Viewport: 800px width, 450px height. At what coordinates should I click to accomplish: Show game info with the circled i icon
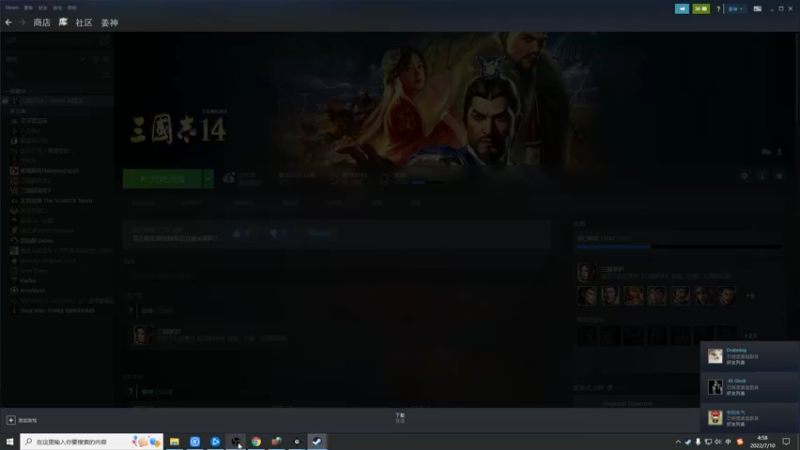[x=762, y=176]
